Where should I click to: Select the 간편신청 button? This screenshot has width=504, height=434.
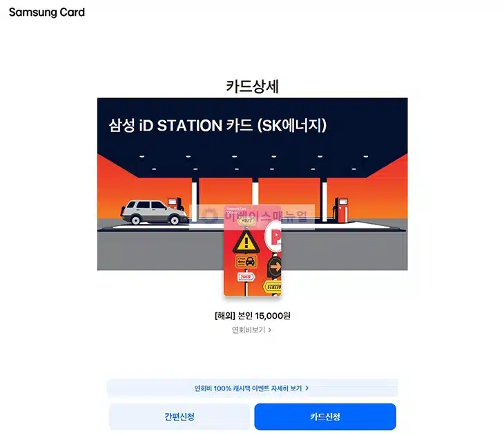click(180, 417)
